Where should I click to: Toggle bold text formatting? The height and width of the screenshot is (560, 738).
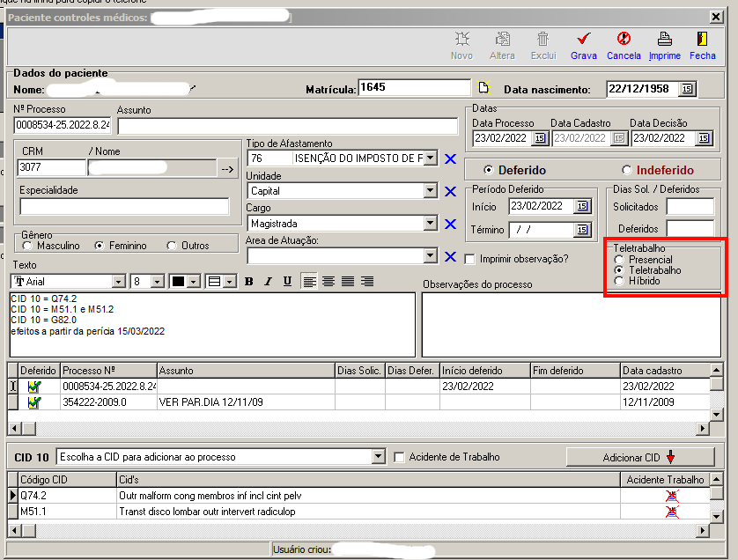coord(249,282)
